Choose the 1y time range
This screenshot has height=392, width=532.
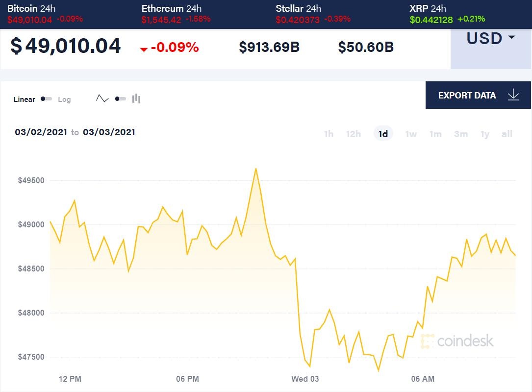(484, 134)
